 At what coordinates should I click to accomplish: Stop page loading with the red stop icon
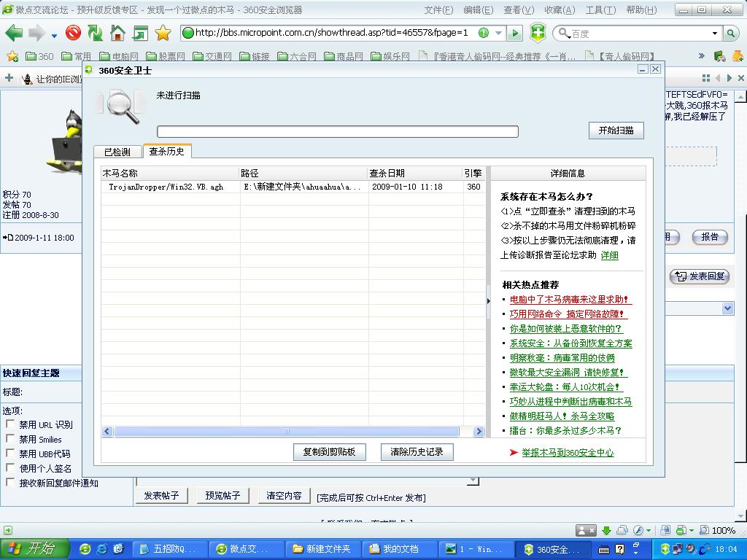74,33
